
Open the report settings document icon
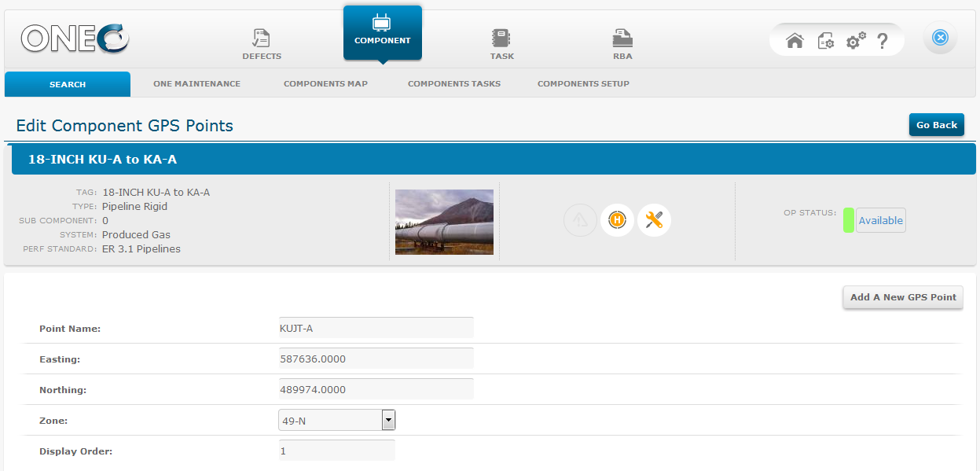(x=826, y=41)
